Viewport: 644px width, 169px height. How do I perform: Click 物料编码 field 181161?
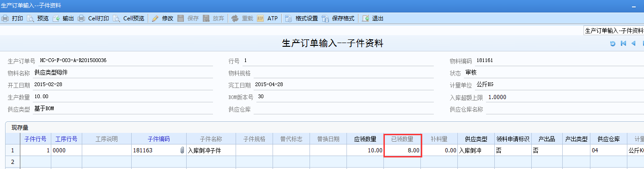point(559,61)
